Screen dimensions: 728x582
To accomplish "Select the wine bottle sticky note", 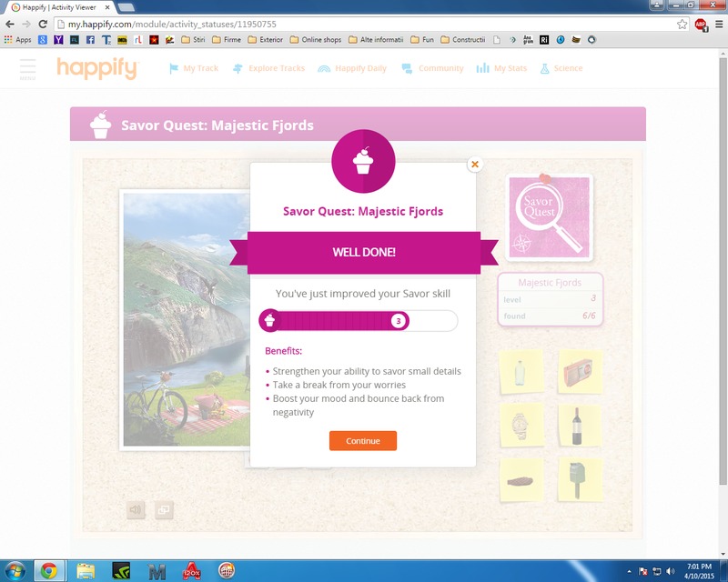I will pos(579,426).
